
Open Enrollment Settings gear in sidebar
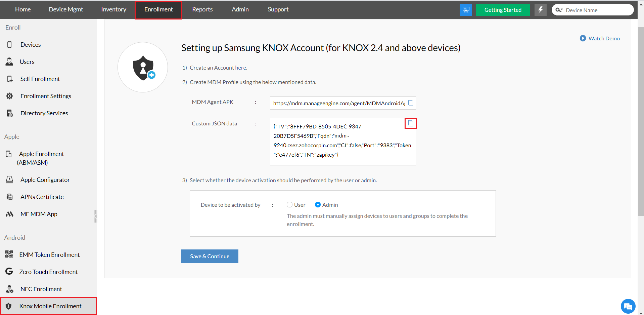[10, 96]
